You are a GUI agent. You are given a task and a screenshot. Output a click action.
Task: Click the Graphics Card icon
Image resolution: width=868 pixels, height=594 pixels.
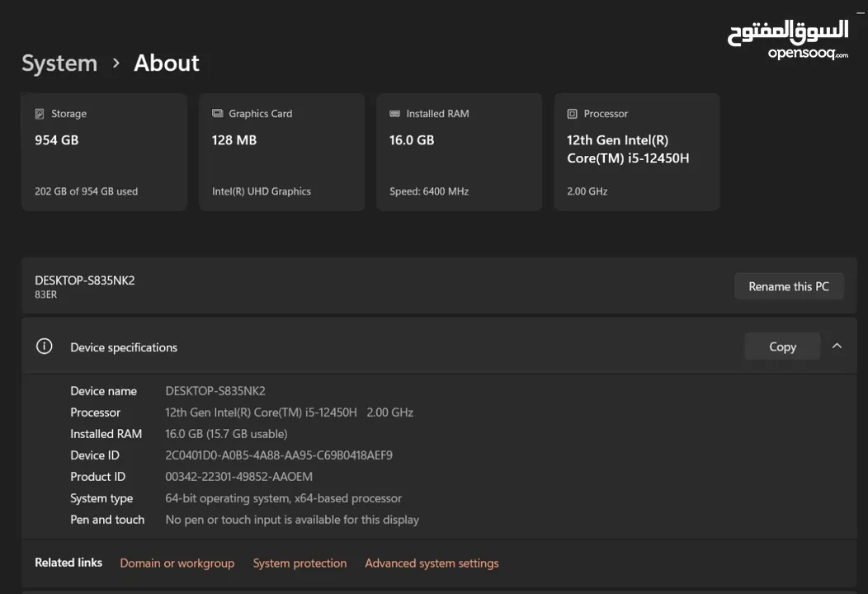(x=218, y=113)
